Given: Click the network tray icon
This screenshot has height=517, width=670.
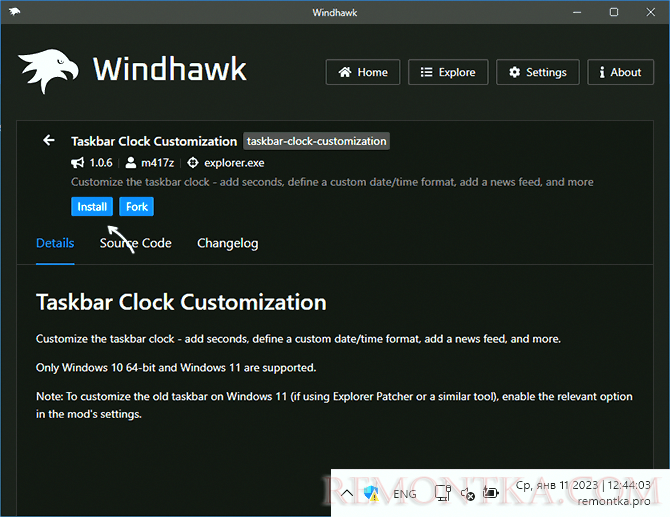Looking at the screenshot, I should pos(443,493).
